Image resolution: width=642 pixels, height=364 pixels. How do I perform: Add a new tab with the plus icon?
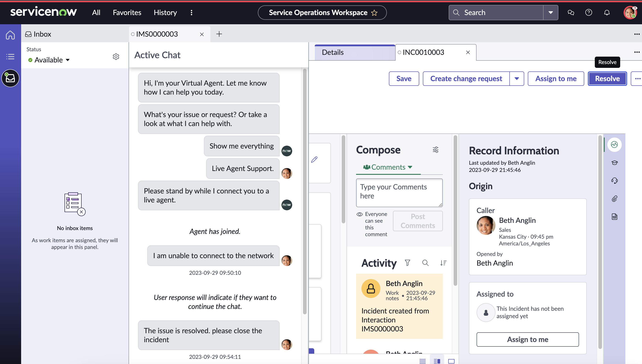(219, 34)
